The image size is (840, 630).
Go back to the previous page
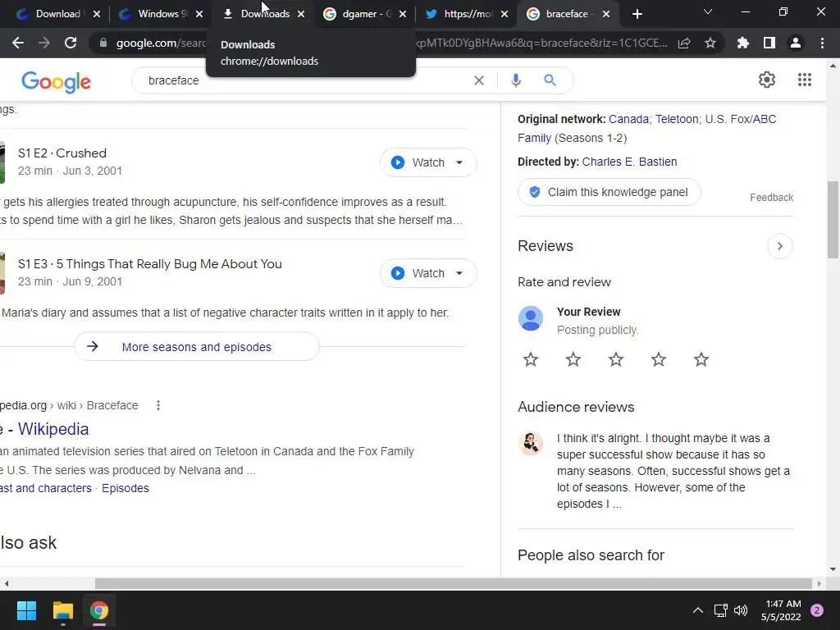click(18, 43)
